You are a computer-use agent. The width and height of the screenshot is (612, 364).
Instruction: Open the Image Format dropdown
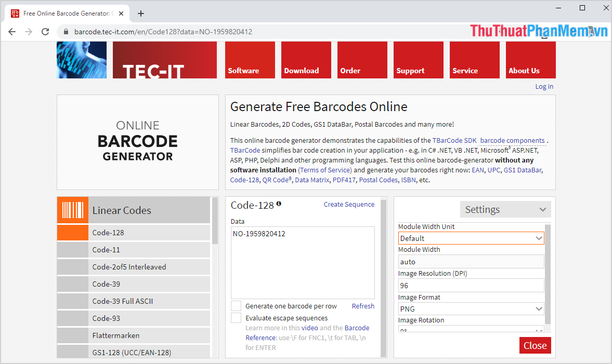[x=471, y=309]
